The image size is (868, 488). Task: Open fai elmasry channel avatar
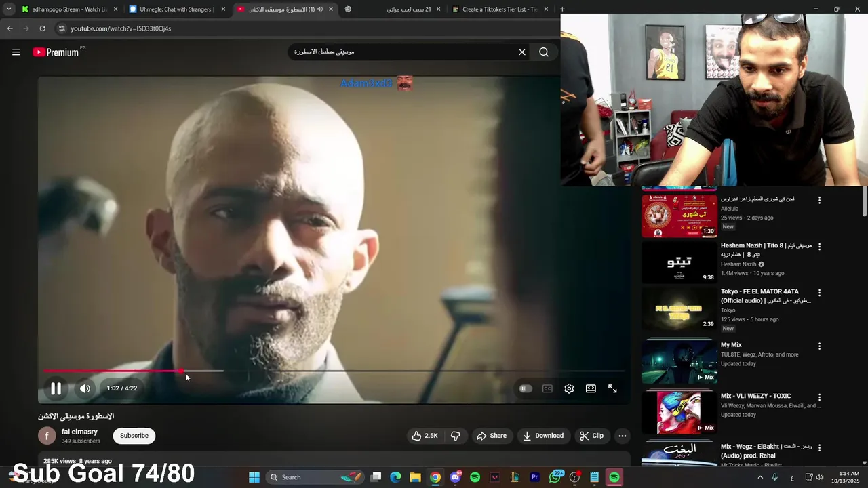[x=47, y=436]
